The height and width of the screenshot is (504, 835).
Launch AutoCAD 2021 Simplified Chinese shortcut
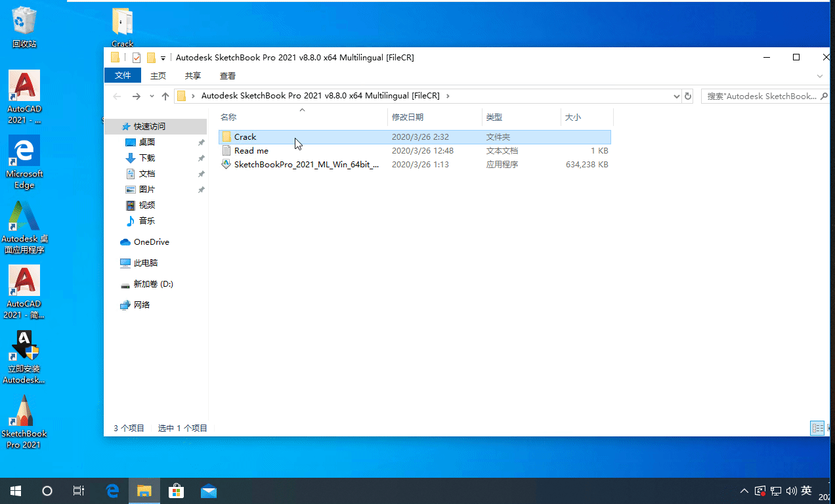pyautogui.click(x=24, y=291)
